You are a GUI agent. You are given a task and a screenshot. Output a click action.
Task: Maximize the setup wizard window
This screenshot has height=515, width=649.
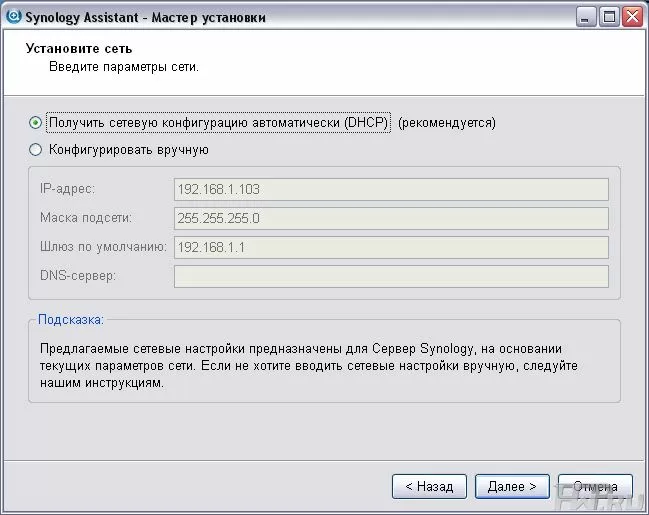tap(609, 17)
